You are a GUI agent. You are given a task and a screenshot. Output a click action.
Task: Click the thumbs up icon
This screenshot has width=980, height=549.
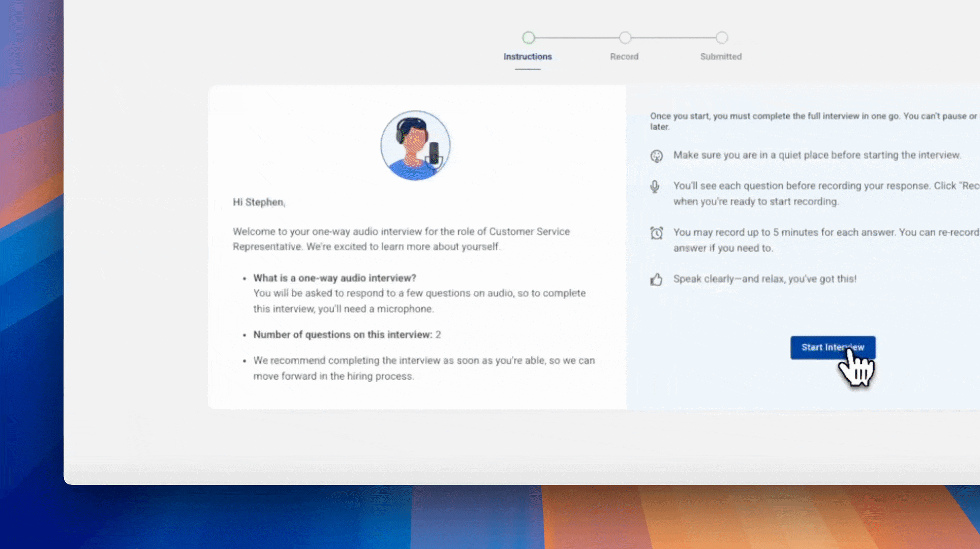pyautogui.click(x=656, y=280)
